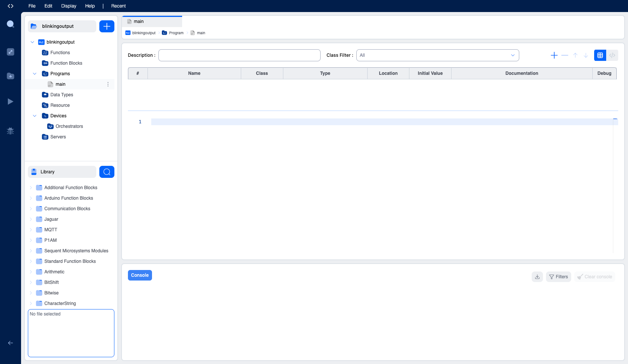Open the File menu
The height and width of the screenshot is (364, 628).
[x=32, y=6]
